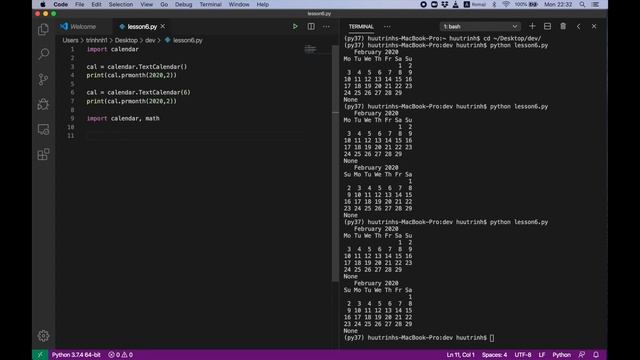Split the terminal pane

[547, 26]
